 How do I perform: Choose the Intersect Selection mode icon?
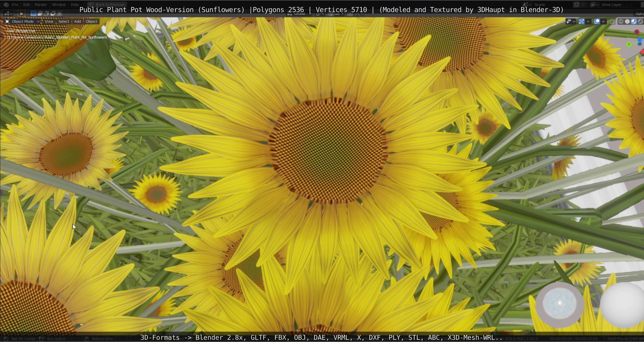tap(60, 14)
